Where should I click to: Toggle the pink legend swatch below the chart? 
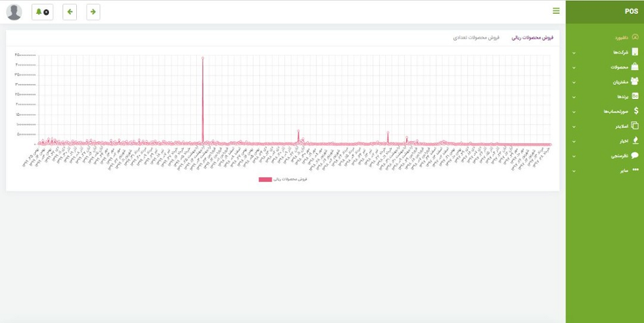pos(265,179)
